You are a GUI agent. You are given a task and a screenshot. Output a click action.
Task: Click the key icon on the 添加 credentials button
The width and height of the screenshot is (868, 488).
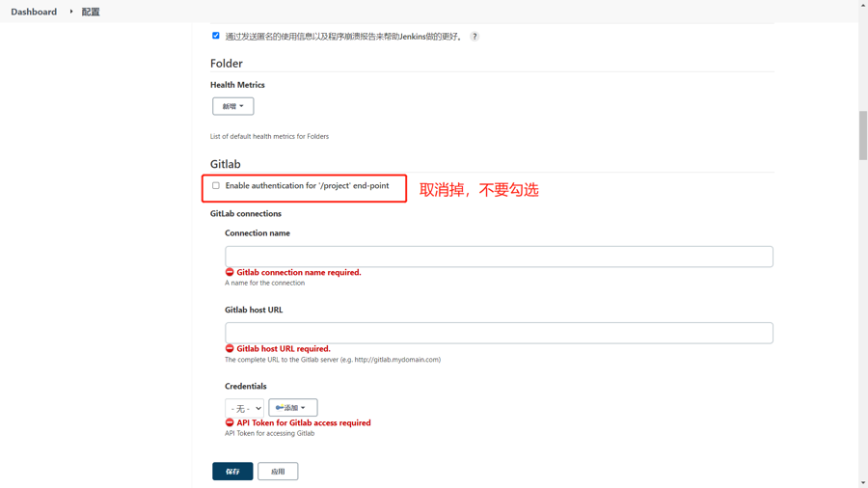280,408
